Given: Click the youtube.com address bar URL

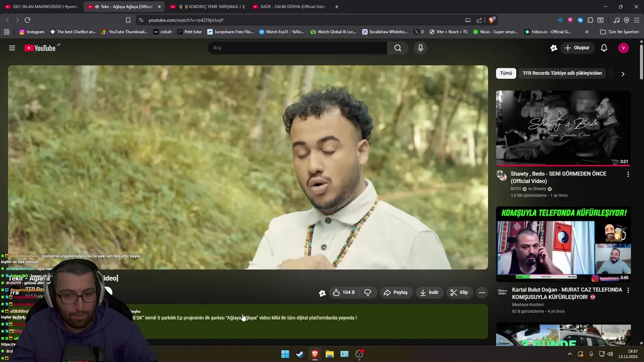Looking at the screenshot, I should [x=186, y=20].
